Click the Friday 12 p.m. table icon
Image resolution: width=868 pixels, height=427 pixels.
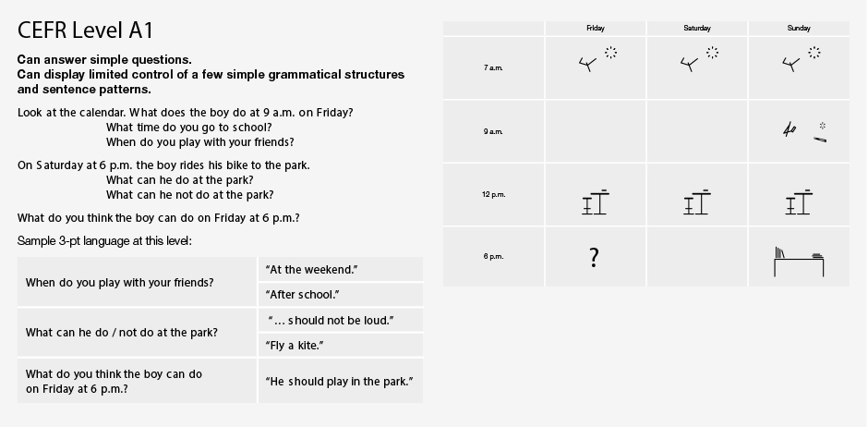pyautogui.click(x=596, y=202)
